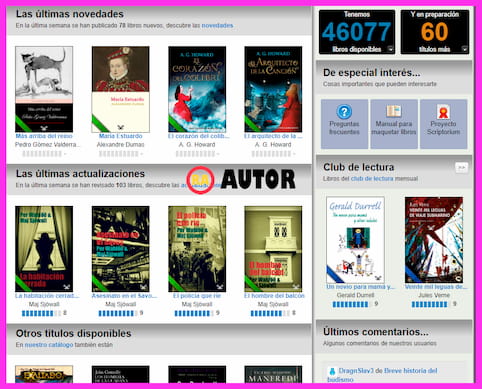Expand arrow on libros disponibles counter
The height and width of the screenshot is (389, 482).
(390, 49)
